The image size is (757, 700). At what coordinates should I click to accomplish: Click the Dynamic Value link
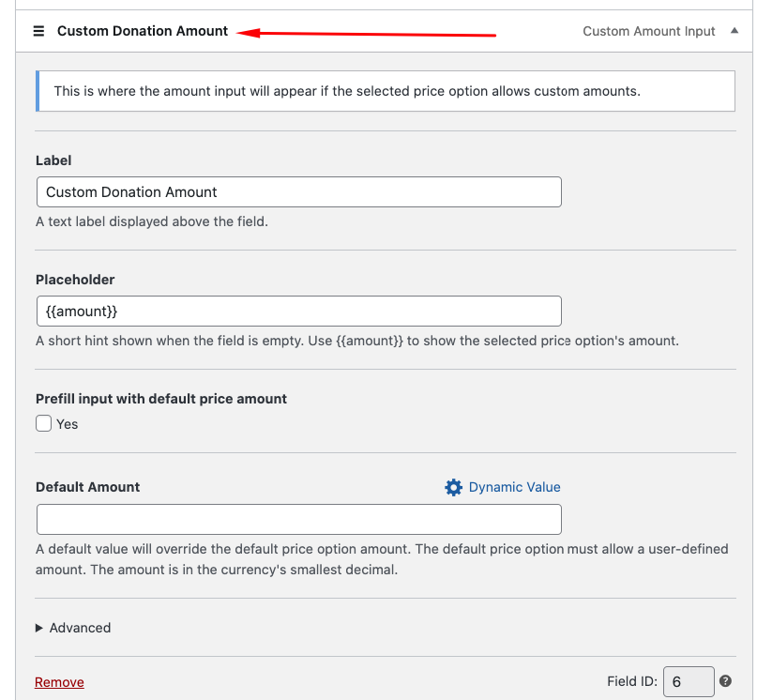point(514,487)
